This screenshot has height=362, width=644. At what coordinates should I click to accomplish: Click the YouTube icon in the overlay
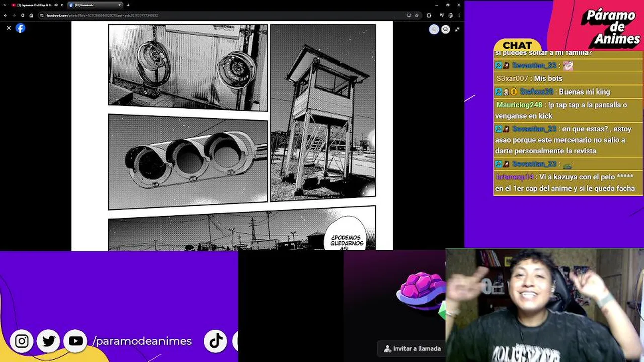tap(75, 341)
